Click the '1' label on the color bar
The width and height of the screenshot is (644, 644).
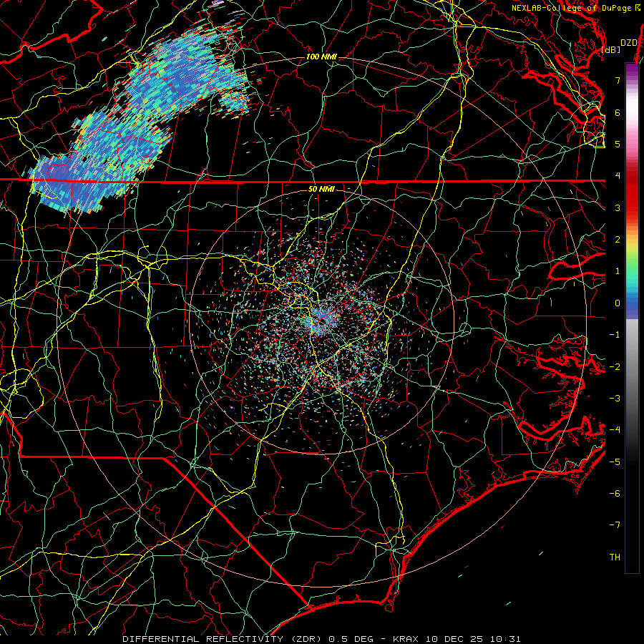[x=618, y=271]
